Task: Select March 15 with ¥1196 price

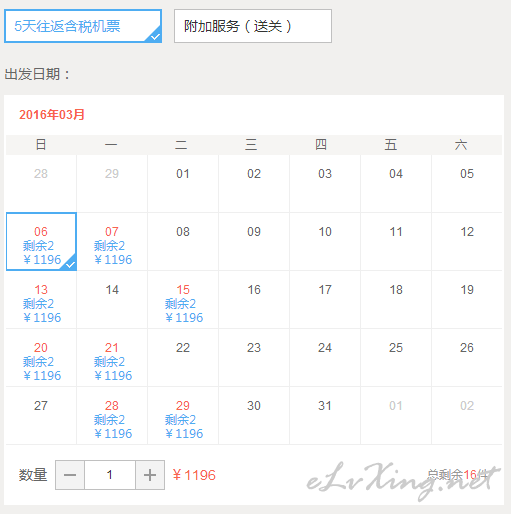Action: pos(183,300)
